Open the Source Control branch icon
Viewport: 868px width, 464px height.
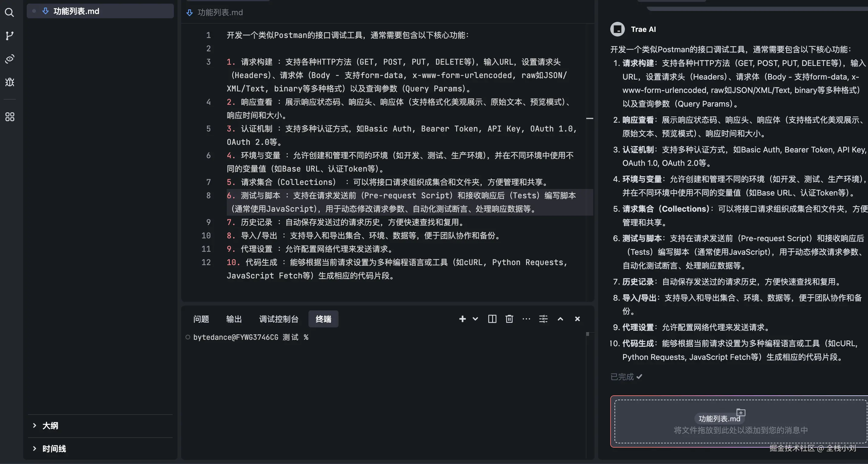click(x=9, y=36)
